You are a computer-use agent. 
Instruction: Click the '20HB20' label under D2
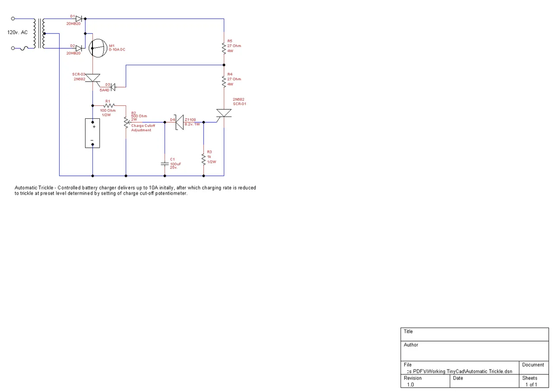coord(73,53)
